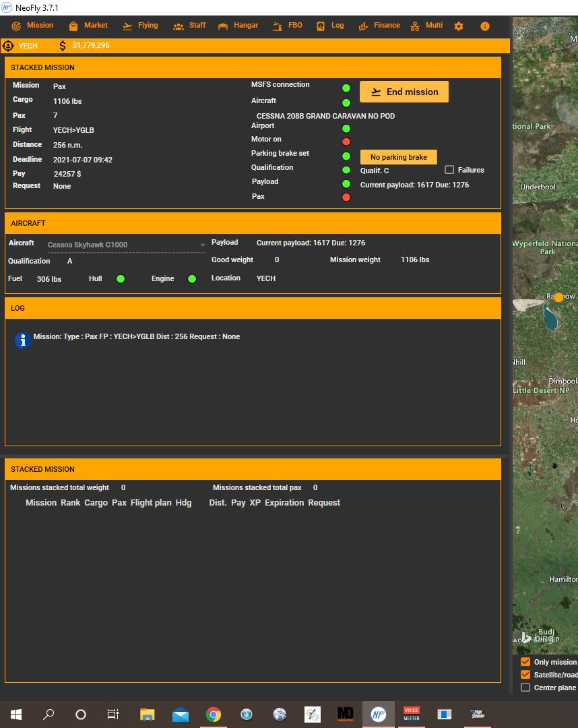578x728 pixels.
Task: Open the settings gear icon
Action: pyautogui.click(x=459, y=26)
